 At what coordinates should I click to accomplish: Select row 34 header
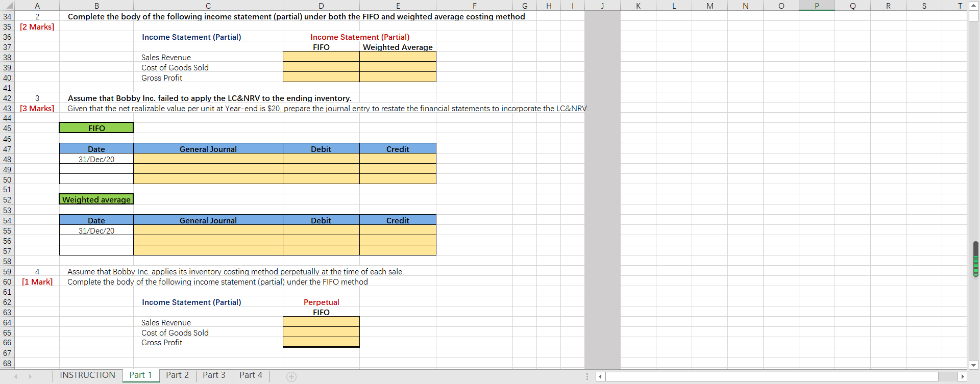(7, 16)
